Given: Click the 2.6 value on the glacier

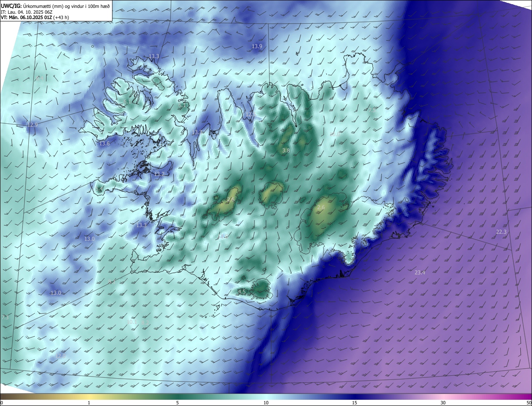Looking at the screenshot, I should 321,208.
